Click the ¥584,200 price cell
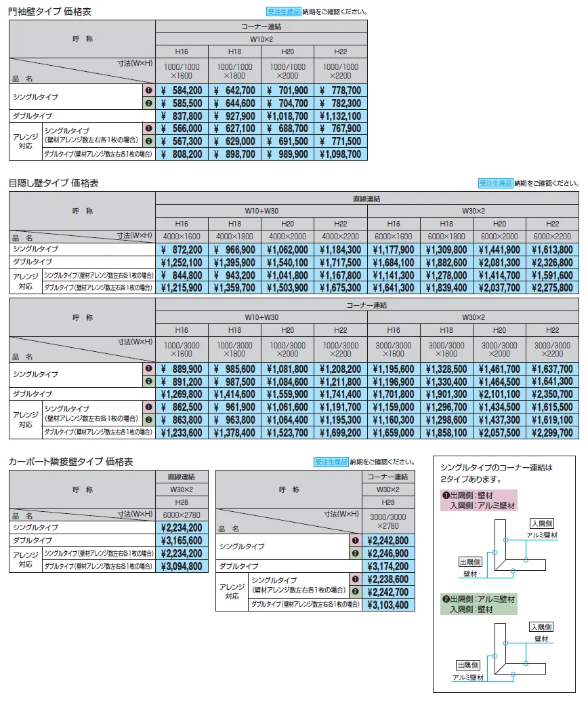 (182, 90)
